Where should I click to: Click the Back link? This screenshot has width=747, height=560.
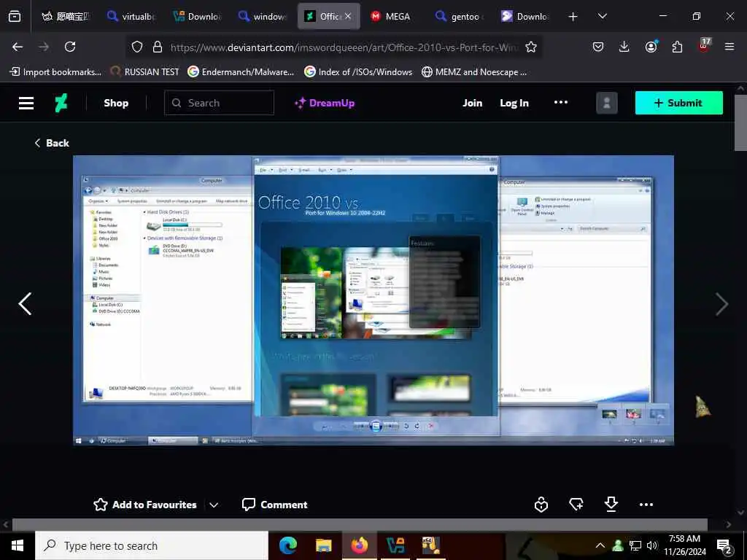click(52, 143)
